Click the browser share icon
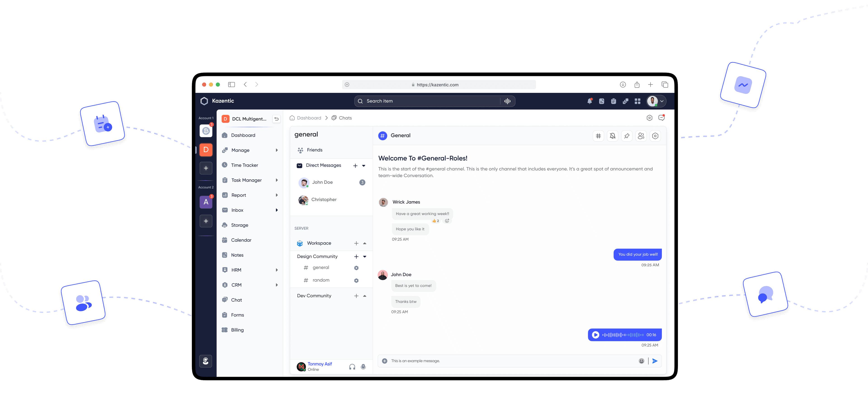The width and height of the screenshot is (868, 404). click(x=637, y=85)
